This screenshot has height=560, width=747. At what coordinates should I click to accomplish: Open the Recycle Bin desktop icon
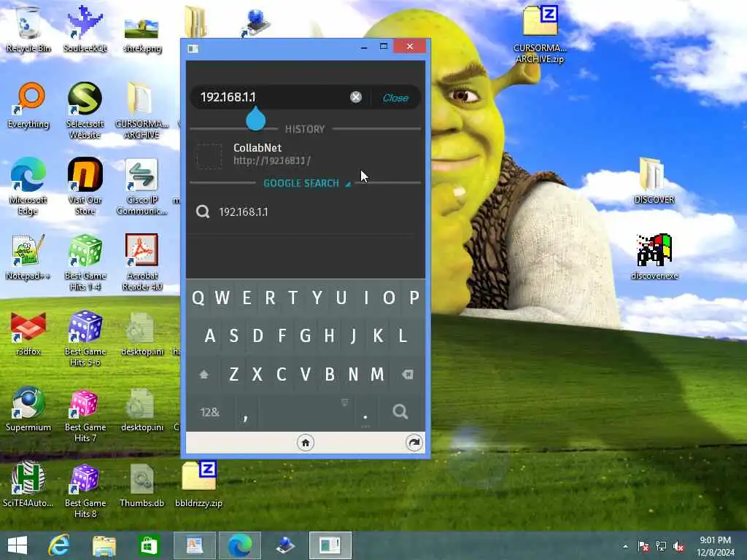click(x=28, y=29)
